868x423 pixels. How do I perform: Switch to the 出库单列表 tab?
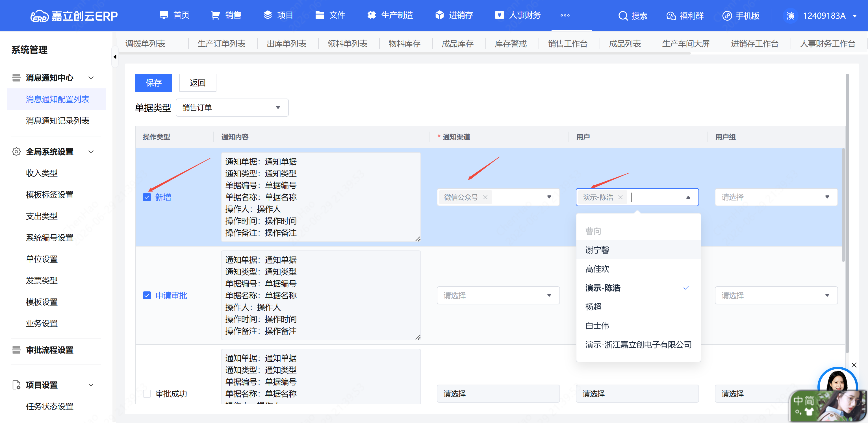click(287, 43)
